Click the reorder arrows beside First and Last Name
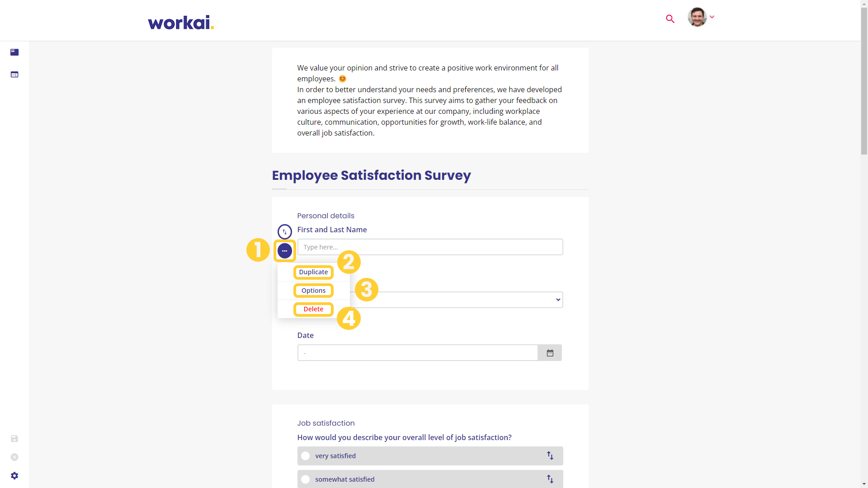The height and width of the screenshot is (488, 868). tap(285, 232)
